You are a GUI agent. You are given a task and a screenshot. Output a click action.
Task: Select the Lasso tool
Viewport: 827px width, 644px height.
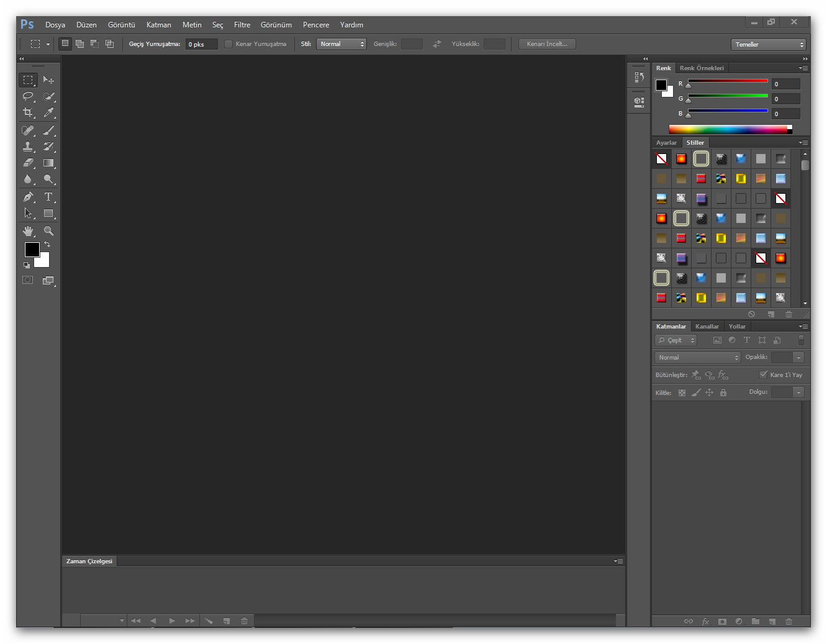point(28,96)
